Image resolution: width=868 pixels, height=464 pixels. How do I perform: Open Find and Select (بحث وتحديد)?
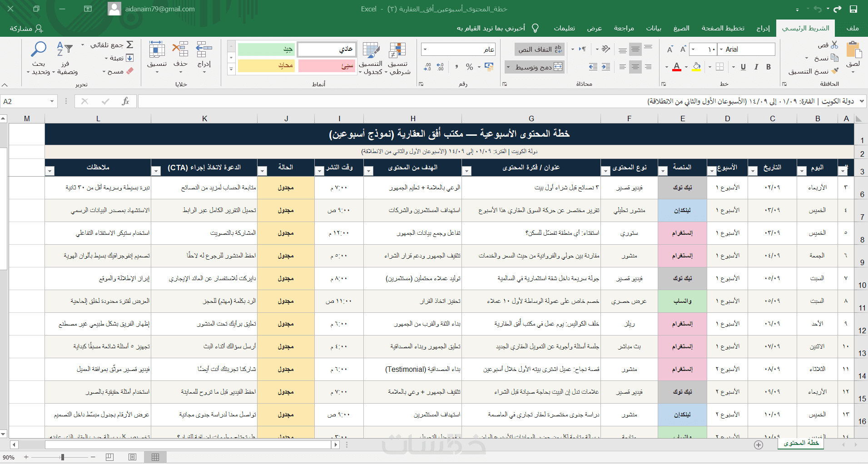(x=39, y=58)
